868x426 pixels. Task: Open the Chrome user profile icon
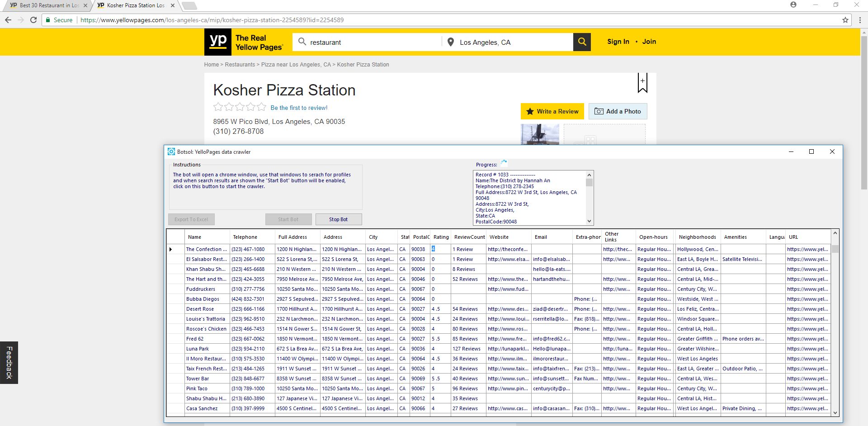pyautogui.click(x=793, y=5)
